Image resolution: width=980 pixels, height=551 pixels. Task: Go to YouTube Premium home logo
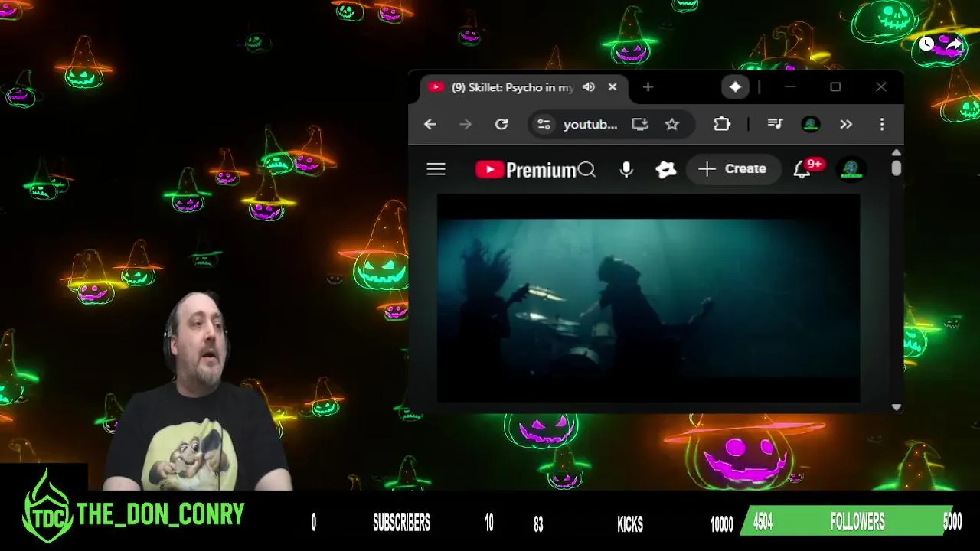pos(525,169)
